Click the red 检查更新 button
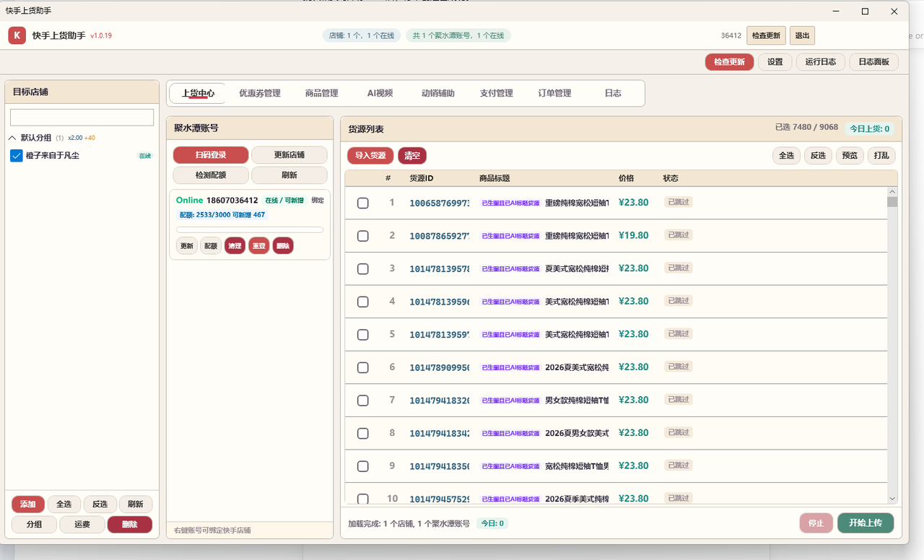Viewport: 924px width, 560px height. pos(729,62)
